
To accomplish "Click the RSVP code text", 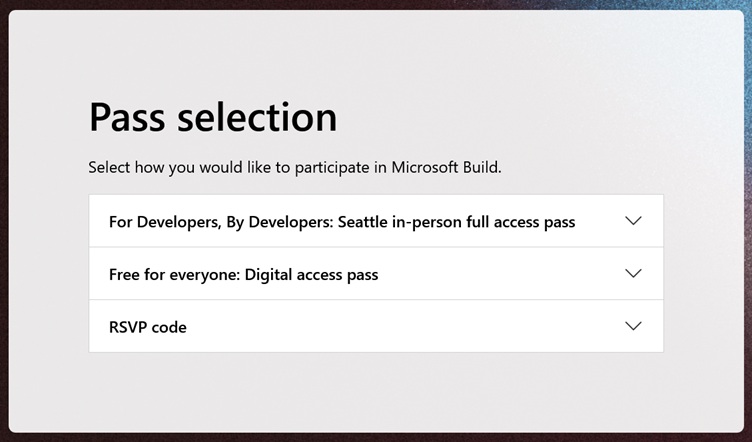I will (x=148, y=327).
